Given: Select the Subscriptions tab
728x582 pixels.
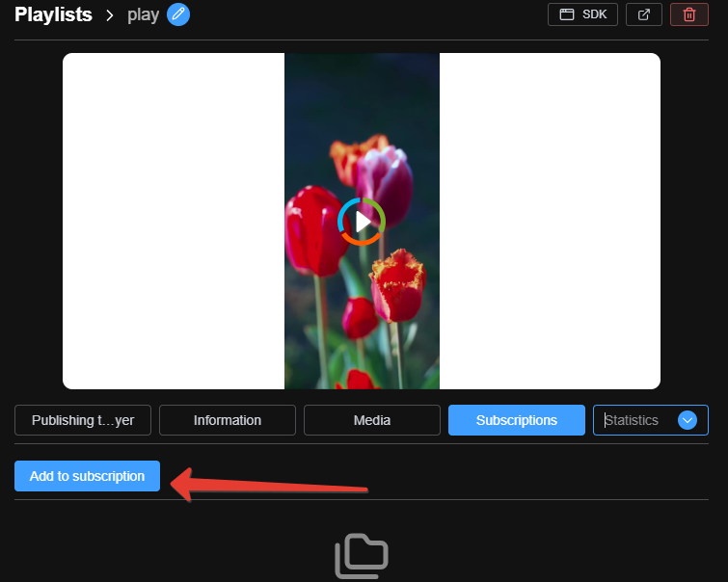Looking at the screenshot, I should [516, 420].
